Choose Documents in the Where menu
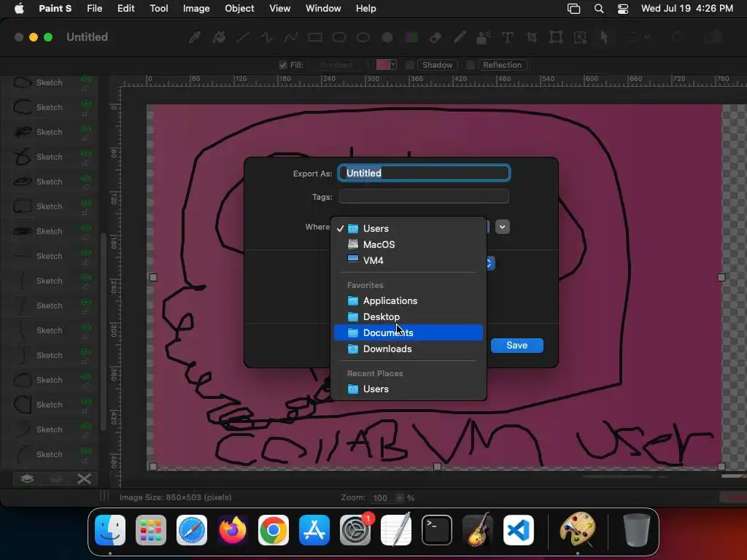This screenshot has height=560, width=747. click(x=409, y=332)
